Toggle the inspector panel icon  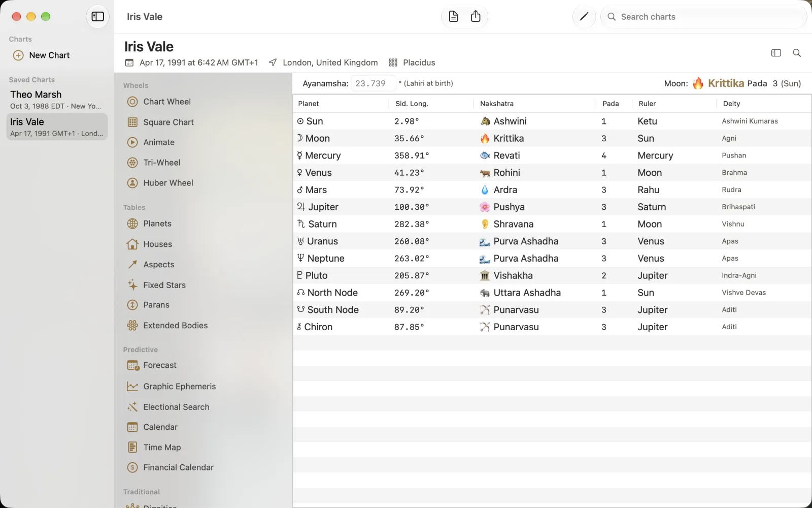776,53
